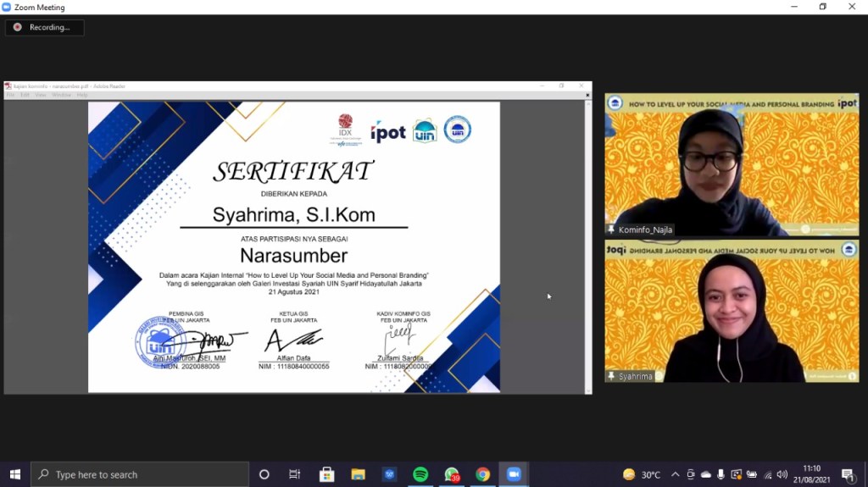Open the notifications action center
Viewport: 868px width, 487px height.
pyautogui.click(x=848, y=474)
